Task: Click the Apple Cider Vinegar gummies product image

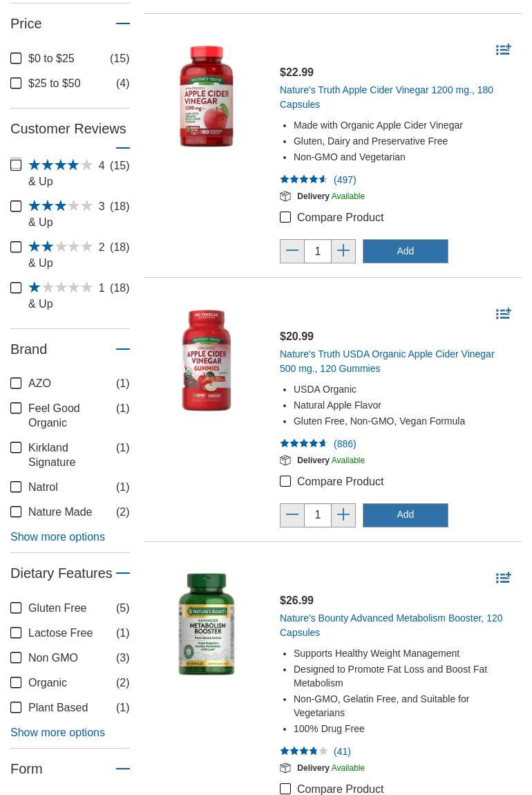Action: point(207,360)
